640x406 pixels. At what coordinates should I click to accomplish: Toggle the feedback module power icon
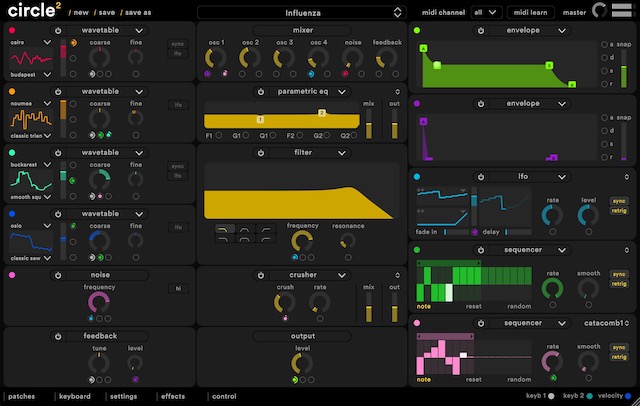point(58,336)
